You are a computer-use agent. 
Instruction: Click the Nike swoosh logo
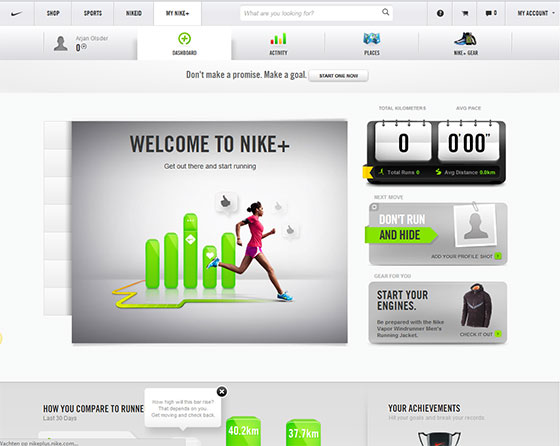16,14
